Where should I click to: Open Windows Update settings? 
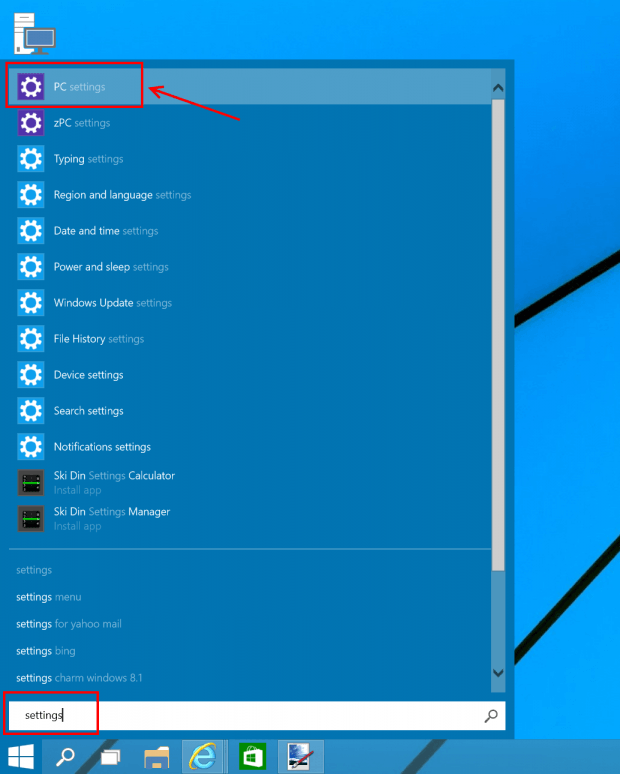tap(250, 303)
